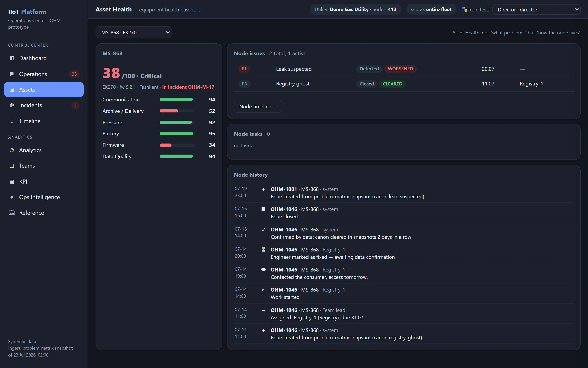Click the CLEARED status tag

click(x=392, y=84)
